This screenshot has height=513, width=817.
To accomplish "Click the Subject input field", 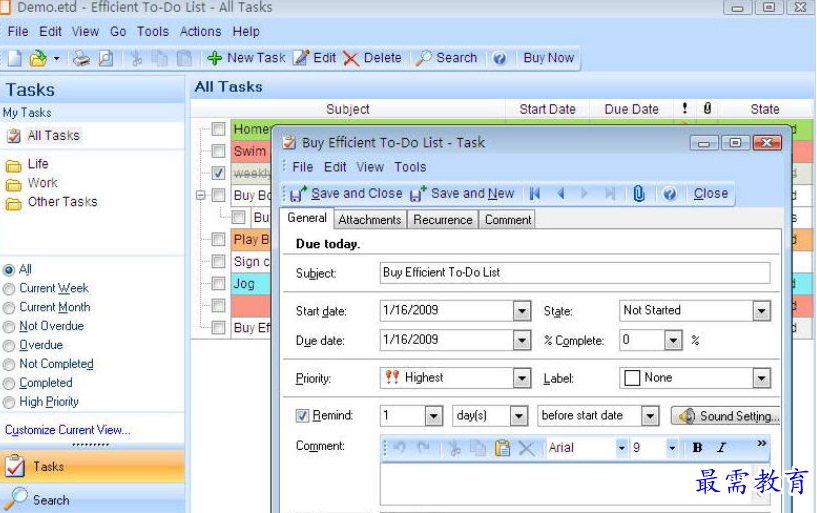I will click(575, 273).
